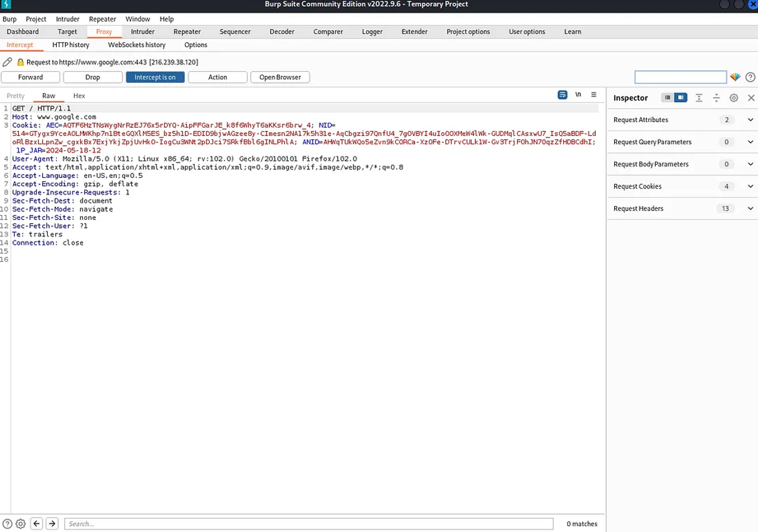758x532 pixels.
Task: Expand the Request Cookies chevron
Action: 750,186
